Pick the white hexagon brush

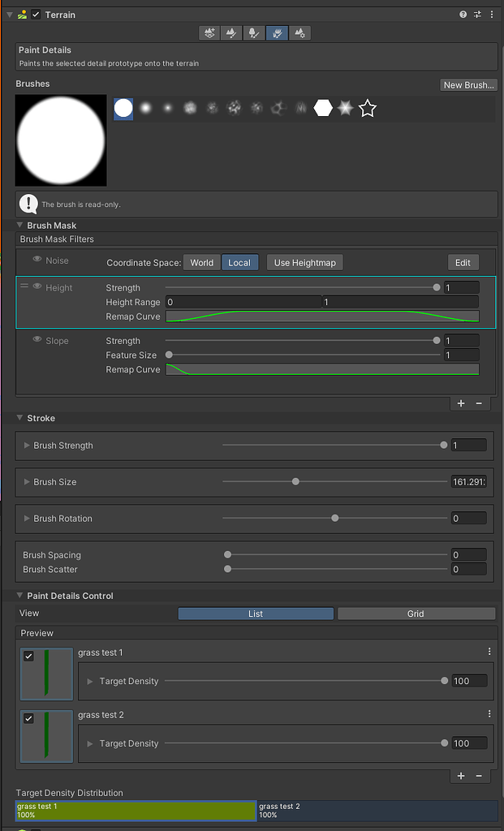pyautogui.click(x=323, y=108)
